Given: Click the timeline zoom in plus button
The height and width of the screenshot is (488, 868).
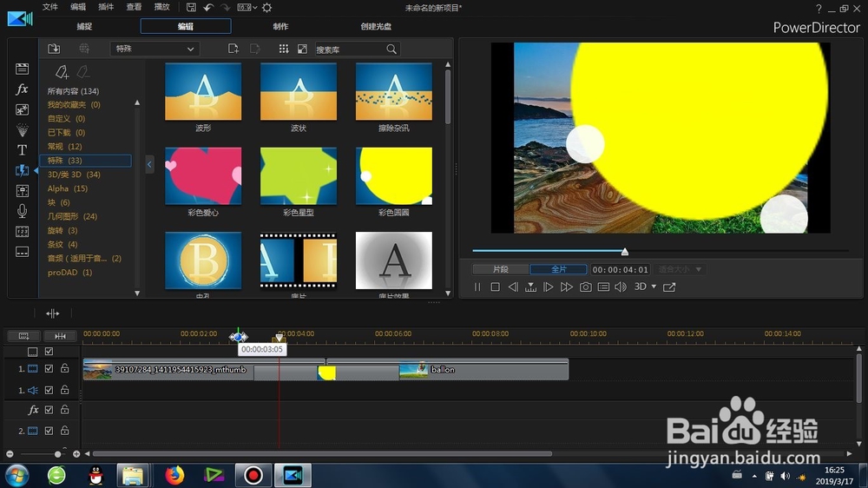Looking at the screenshot, I should tap(76, 454).
